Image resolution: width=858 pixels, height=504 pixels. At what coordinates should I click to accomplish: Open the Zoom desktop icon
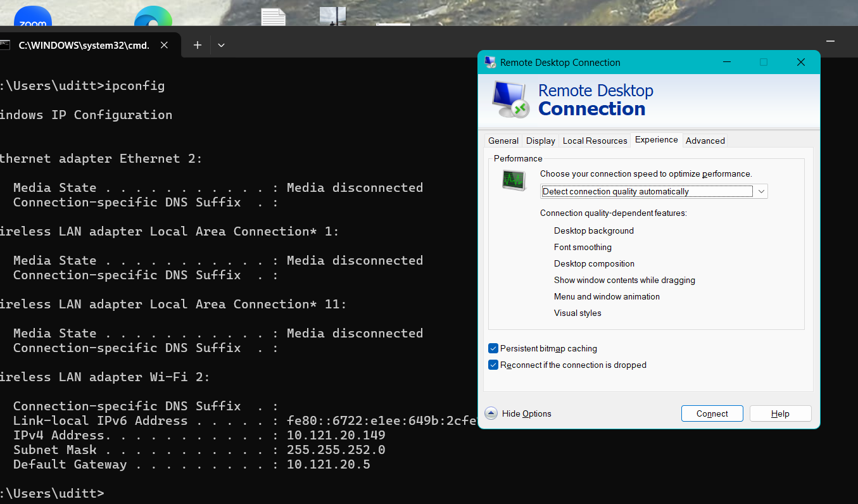pyautogui.click(x=33, y=16)
